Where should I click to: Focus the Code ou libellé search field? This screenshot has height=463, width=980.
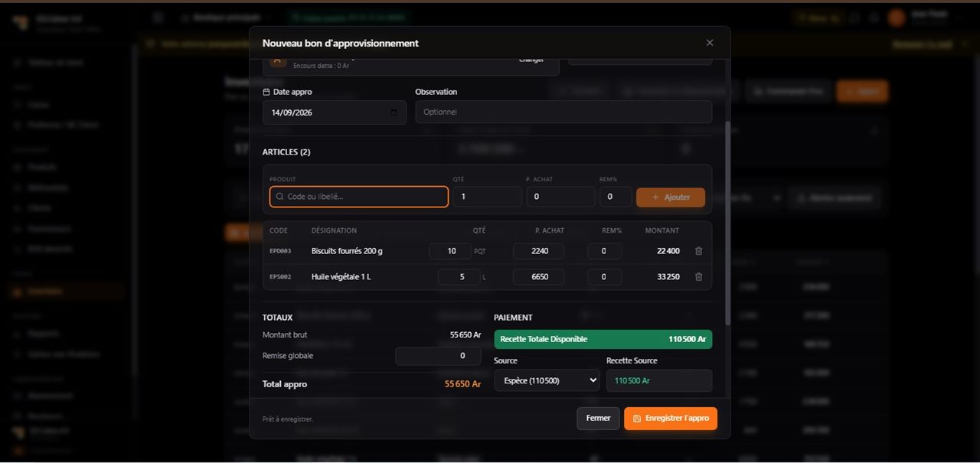click(358, 197)
